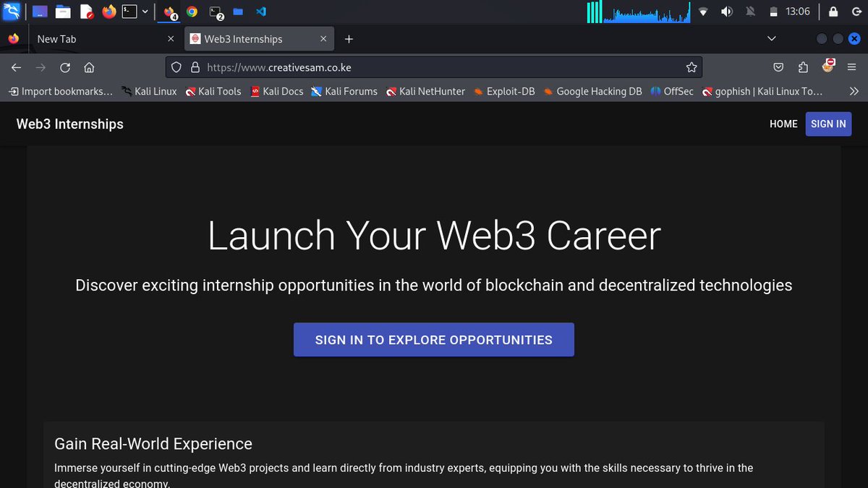Open the Firefox hamburger menu
Viewport: 868px width, 488px height.
click(x=852, y=67)
